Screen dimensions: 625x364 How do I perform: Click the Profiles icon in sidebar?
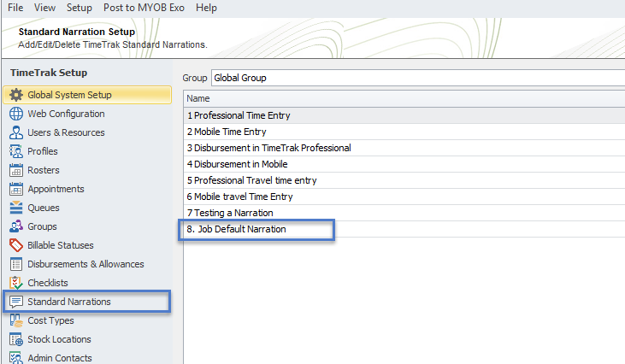(x=16, y=151)
